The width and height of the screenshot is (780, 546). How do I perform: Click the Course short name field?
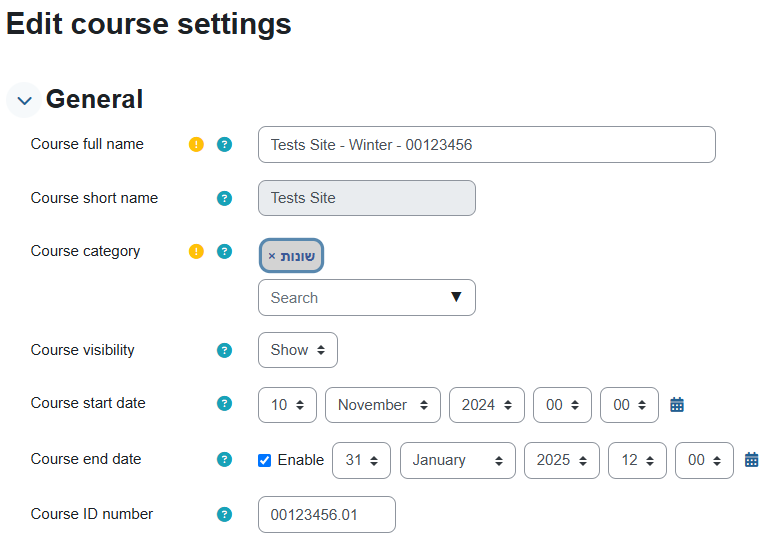(367, 198)
